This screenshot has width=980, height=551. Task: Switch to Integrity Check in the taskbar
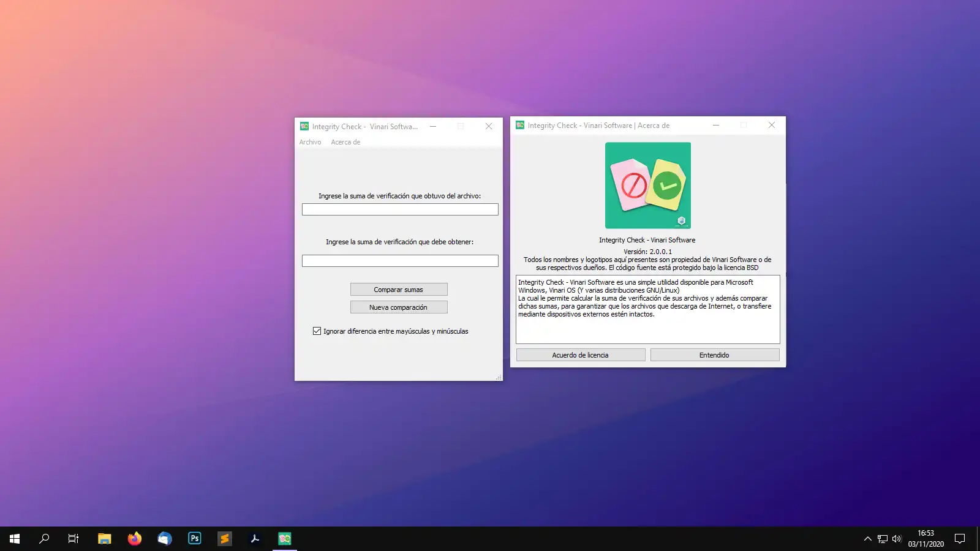pos(285,539)
